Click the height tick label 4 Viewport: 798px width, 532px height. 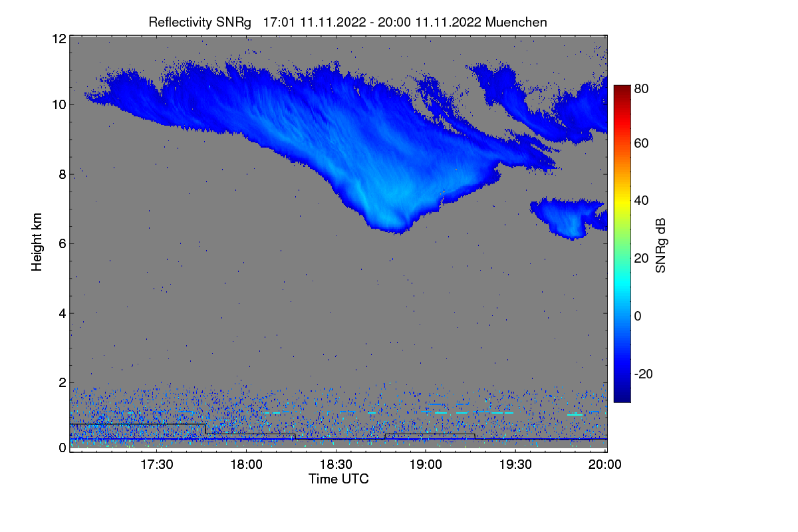(x=63, y=313)
